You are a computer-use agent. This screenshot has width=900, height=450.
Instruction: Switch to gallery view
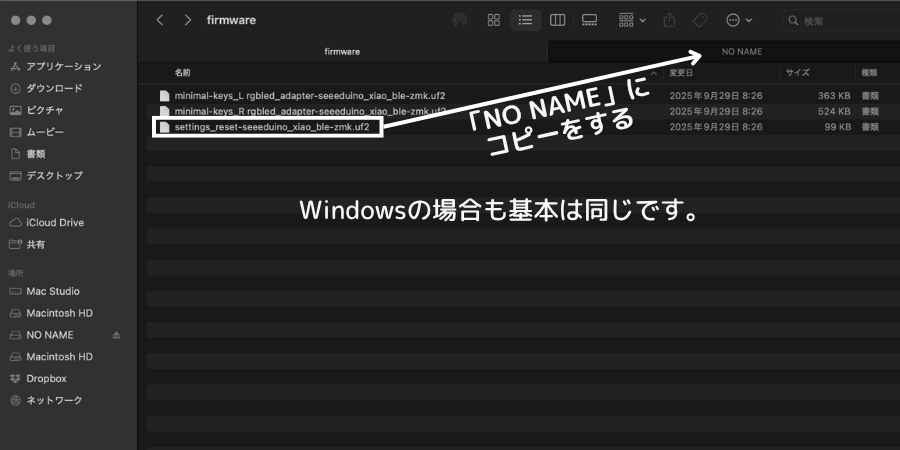click(x=589, y=20)
